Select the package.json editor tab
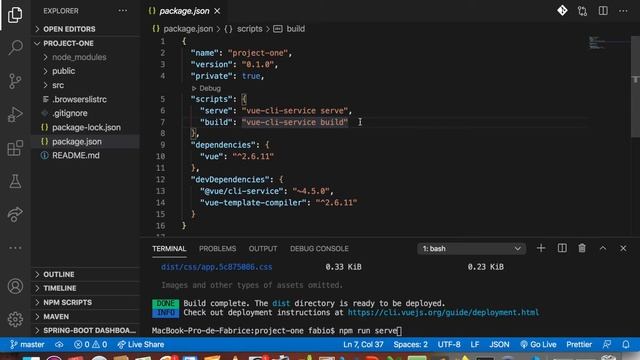 point(184,11)
